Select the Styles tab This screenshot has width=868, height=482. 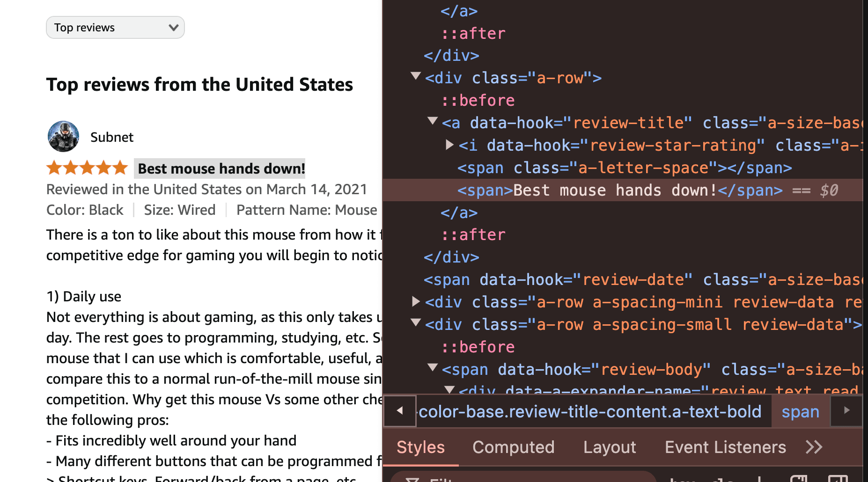[420, 447]
